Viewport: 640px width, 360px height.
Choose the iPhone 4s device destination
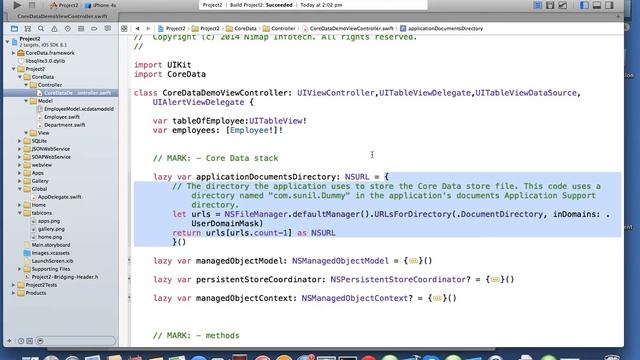click(x=101, y=5)
